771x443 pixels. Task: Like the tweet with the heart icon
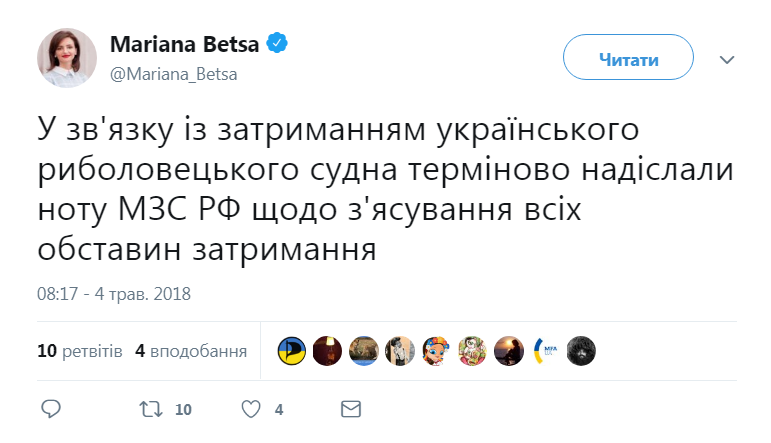pos(253,409)
